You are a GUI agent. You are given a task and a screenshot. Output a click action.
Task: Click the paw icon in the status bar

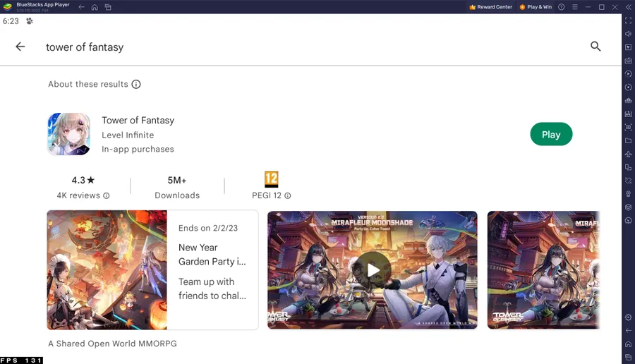(x=30, y=21)
